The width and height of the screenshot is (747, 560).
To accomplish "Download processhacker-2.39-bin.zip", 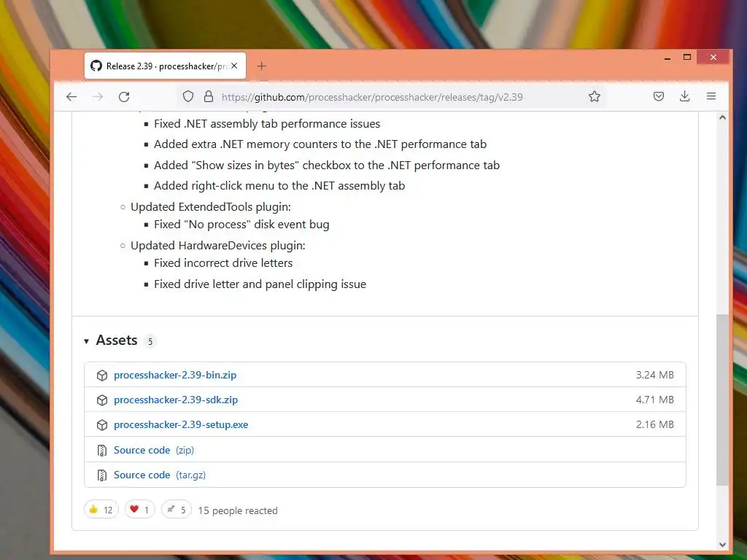I will pos(175,376).
